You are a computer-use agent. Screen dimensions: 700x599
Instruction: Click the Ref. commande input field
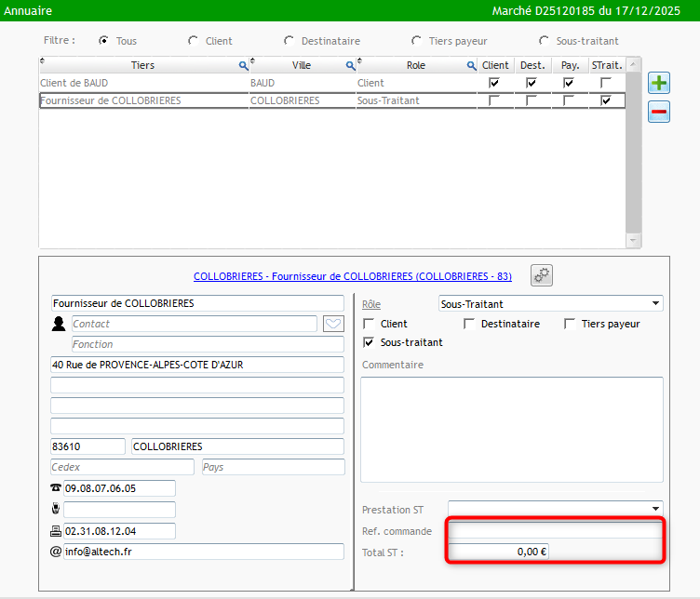tap(556, 530)
